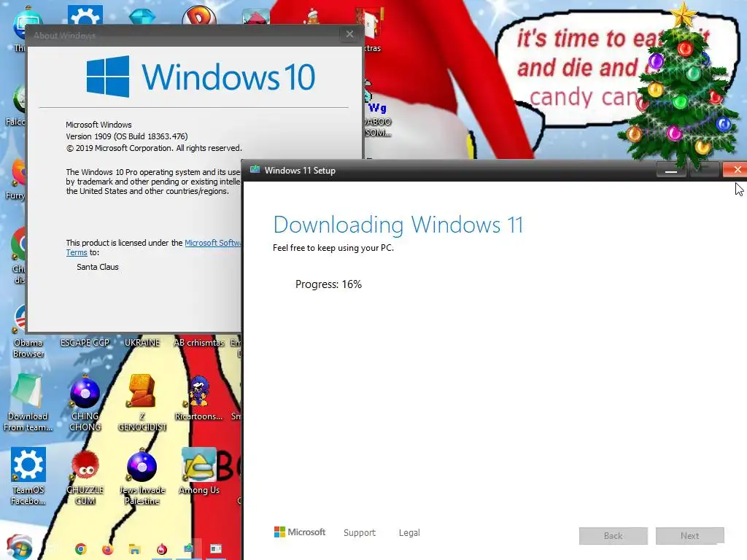Open the orange letter D desktop icon

point(199,15)
